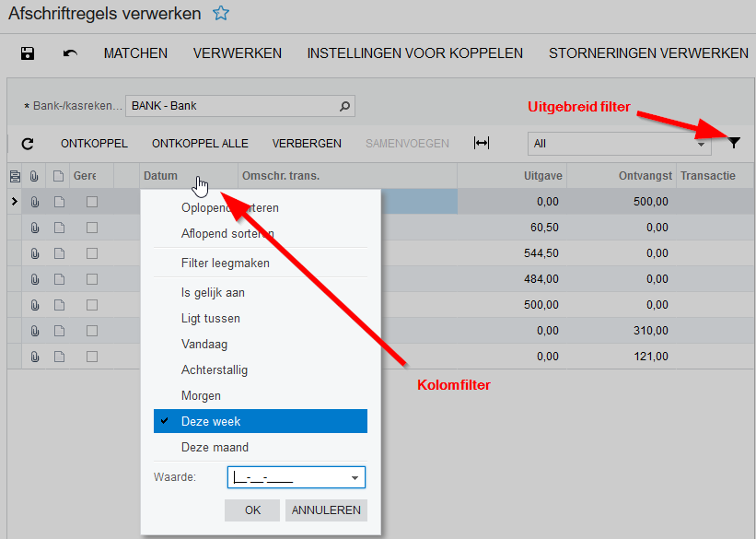756x539 pixels.
Task: Select the Deze maand filter option
Action: point(215,447)
